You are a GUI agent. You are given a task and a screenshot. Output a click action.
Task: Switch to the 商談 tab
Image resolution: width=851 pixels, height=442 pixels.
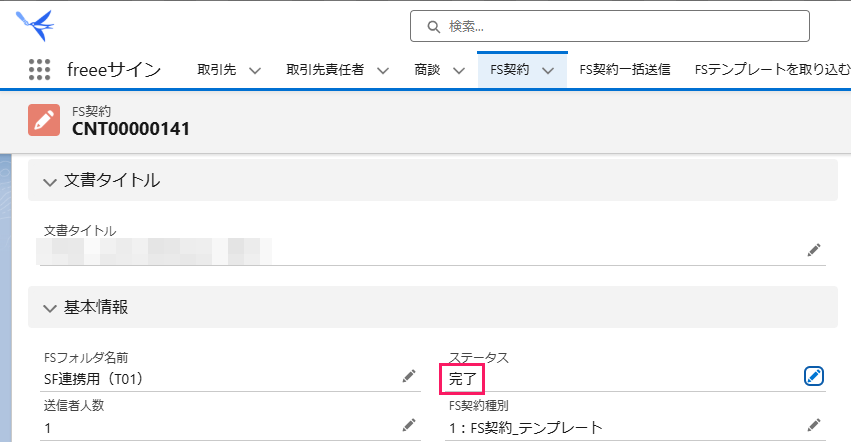click(427, 70)
